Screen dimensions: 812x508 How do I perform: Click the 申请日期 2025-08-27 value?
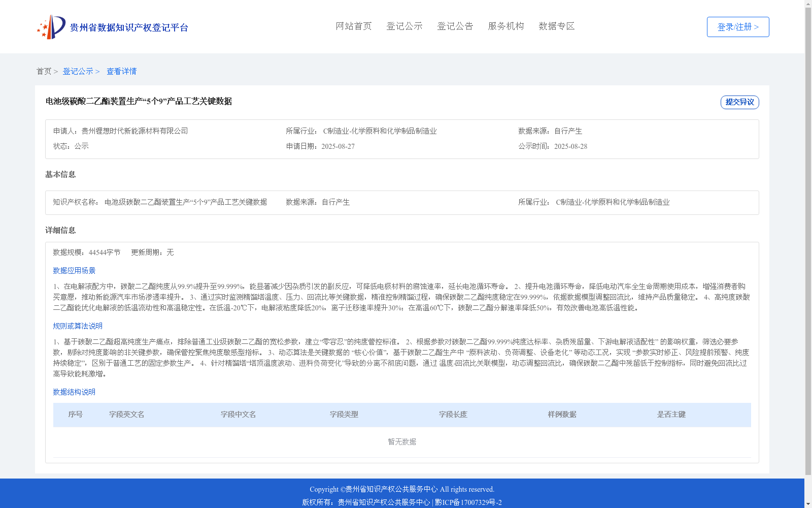338,146
